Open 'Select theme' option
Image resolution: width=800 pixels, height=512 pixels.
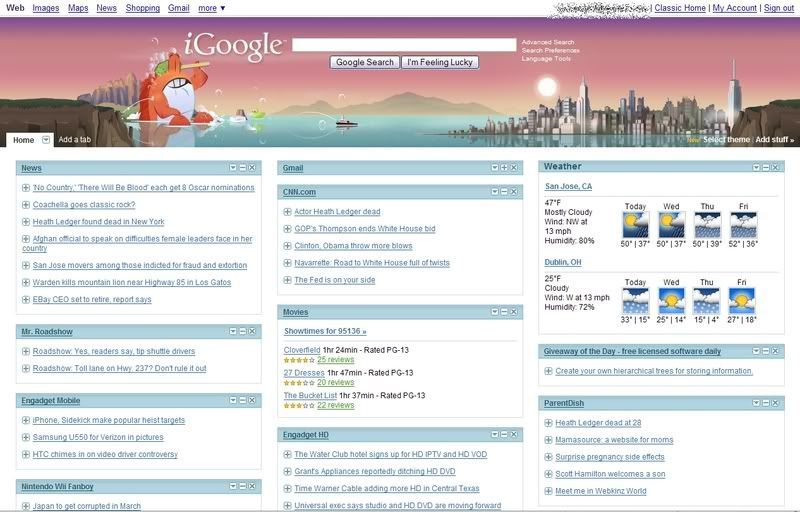tap(726, 139)
